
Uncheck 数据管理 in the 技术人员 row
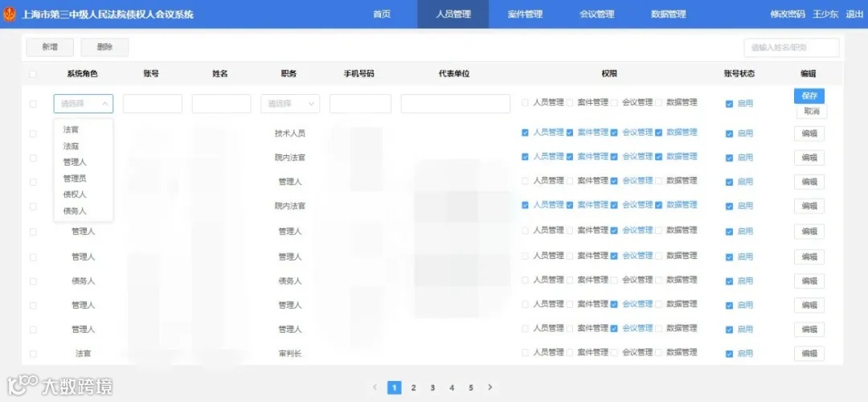click(x=659, y=133)
